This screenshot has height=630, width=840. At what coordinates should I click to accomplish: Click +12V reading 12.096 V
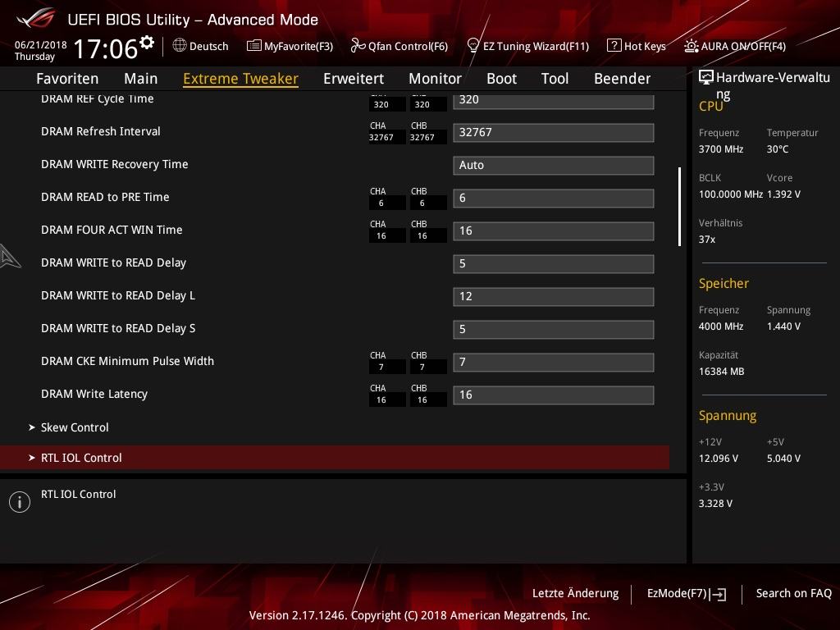(x=719, y=459)
